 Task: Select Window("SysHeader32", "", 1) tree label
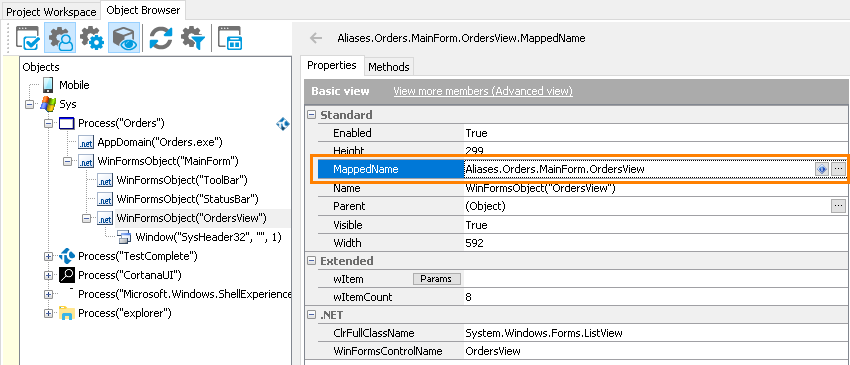[x=209, y=237]
